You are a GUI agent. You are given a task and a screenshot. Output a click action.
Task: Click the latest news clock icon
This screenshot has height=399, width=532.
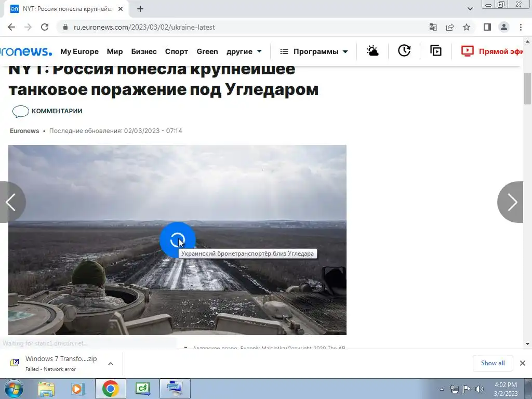click(404, 51)
